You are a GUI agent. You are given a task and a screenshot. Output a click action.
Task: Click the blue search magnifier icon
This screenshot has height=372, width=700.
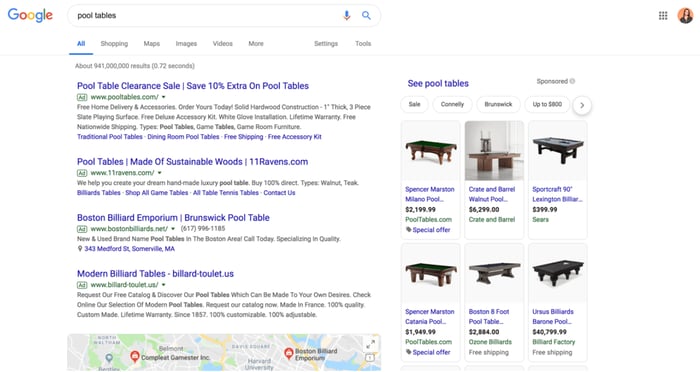tap(366, 16)
